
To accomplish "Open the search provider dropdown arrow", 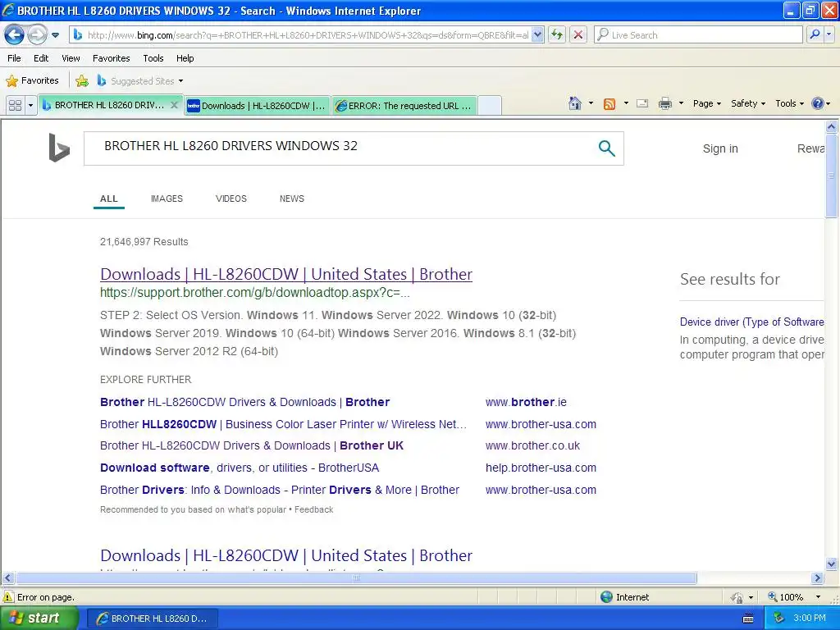I will click(x=829, y=34).
